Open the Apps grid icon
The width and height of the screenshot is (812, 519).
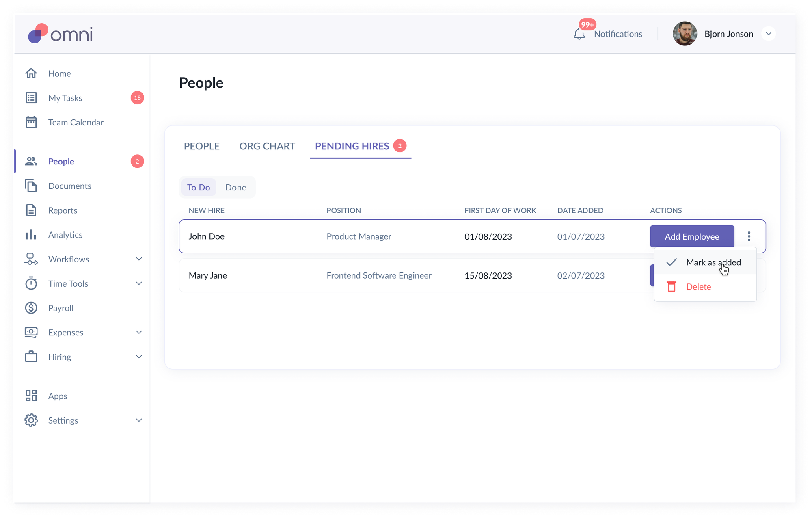(x=31, y=396)
